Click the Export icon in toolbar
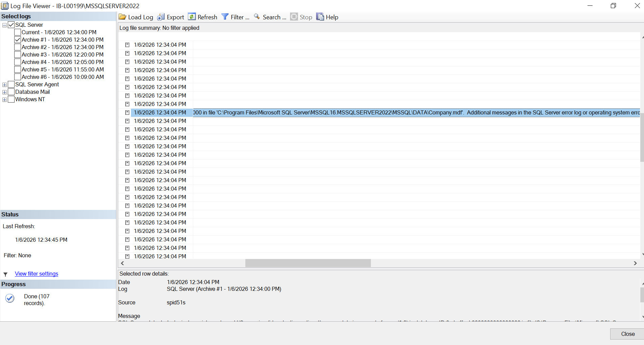Screen dimensions: 644x345 click(x=161, y=17)
